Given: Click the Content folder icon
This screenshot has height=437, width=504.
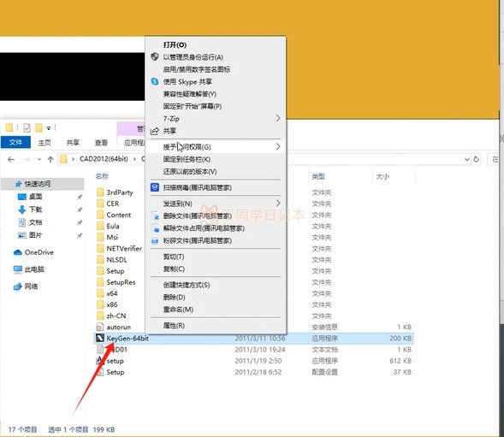Looking at the screenshot, I should (x=100, y=215).
